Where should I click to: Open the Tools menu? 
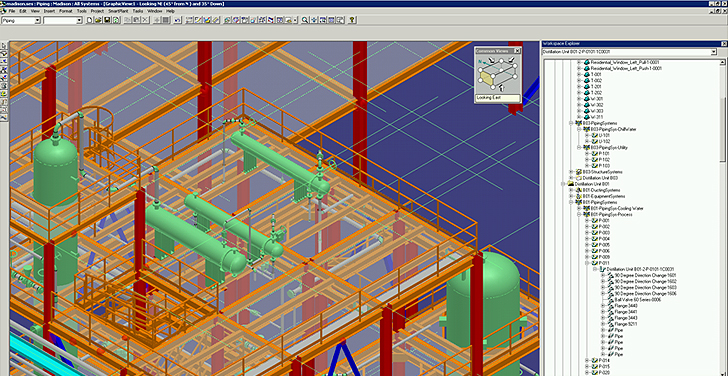click(x=82, y=11)
